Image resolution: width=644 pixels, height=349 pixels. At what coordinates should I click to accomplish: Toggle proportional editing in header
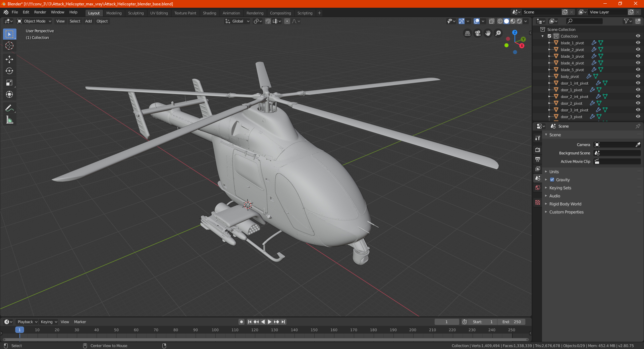(287, 21)
